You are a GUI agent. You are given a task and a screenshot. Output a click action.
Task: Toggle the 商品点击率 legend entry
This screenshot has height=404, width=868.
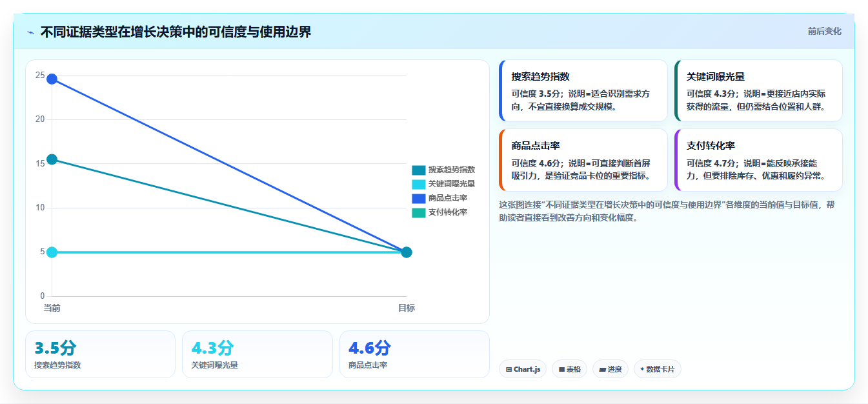tap(439, 198)
